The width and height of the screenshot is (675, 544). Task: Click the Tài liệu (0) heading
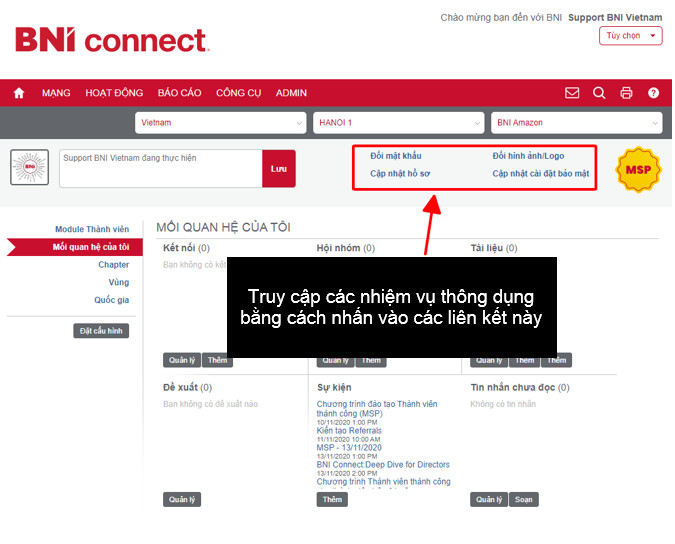[x=494, y=248]
